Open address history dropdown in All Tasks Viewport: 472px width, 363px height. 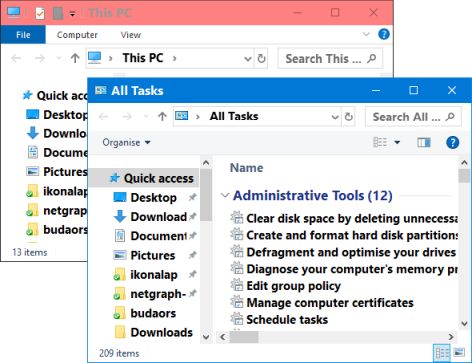[x=335, y=117]
